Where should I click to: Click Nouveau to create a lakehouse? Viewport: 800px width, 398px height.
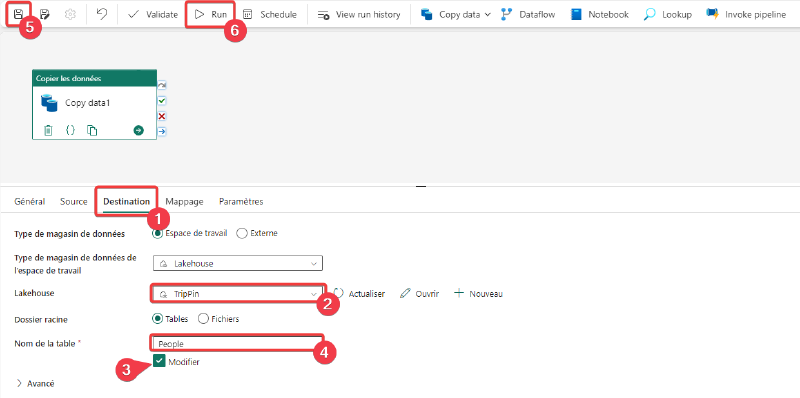479,294
